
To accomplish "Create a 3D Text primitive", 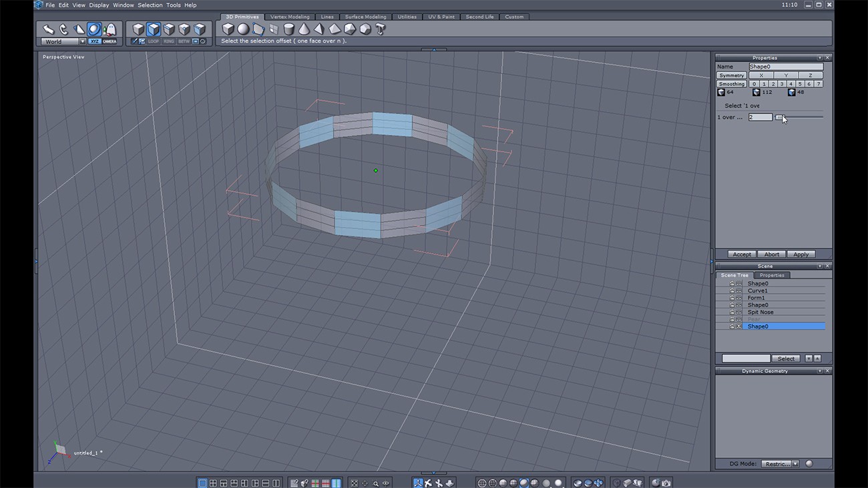I will click(381, 29).
